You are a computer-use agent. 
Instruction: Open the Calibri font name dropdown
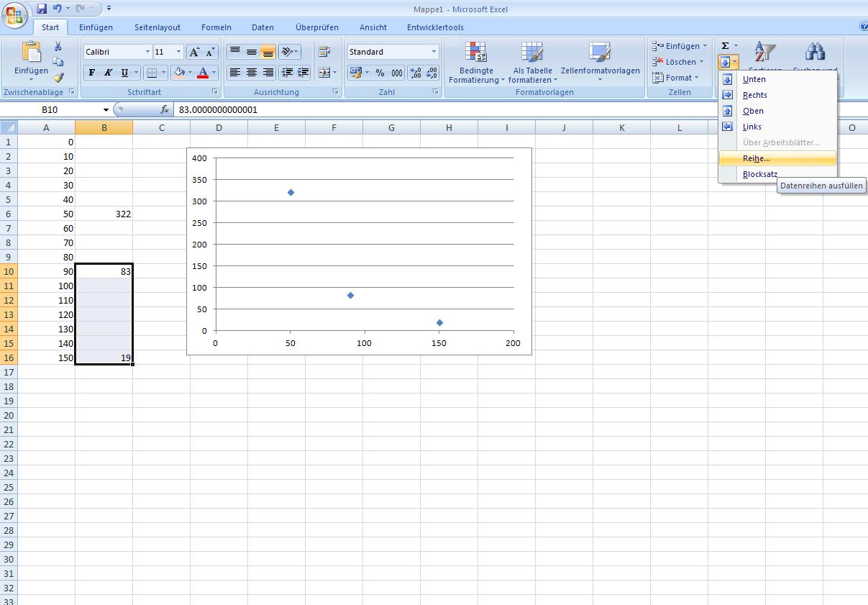coord(147,52)
